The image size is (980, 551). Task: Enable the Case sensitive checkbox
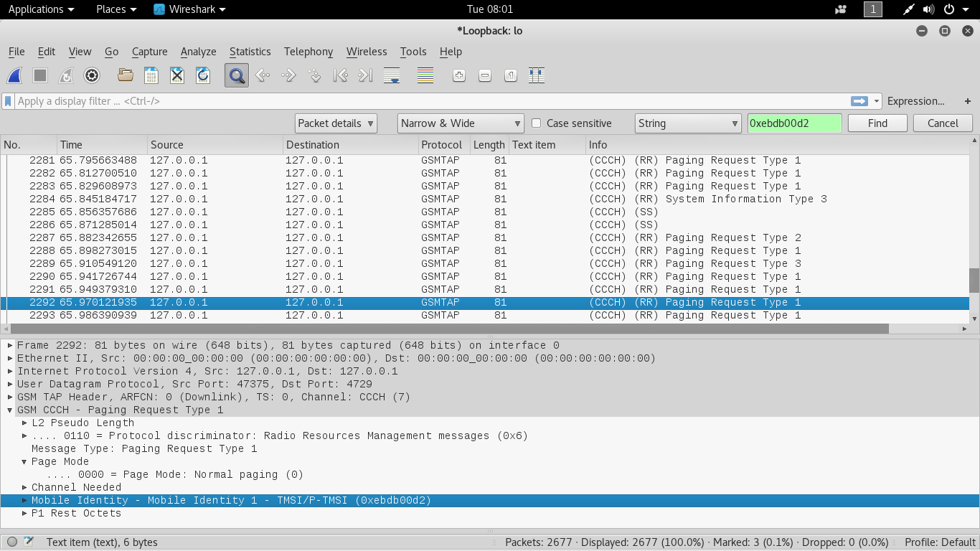click(536, 123)
